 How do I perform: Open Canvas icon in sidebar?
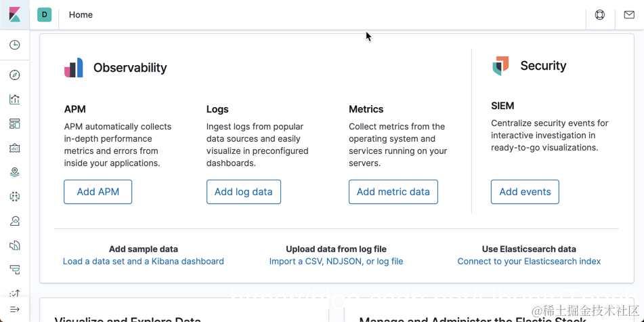pyautogui.click(x=14, y=148)
